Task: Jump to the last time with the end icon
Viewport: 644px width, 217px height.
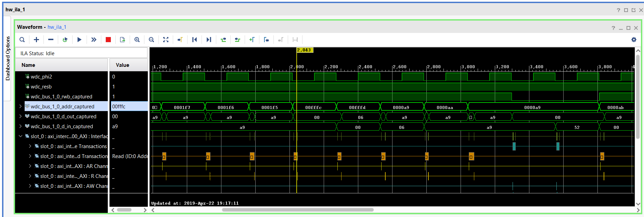Action: click(209, 40)
